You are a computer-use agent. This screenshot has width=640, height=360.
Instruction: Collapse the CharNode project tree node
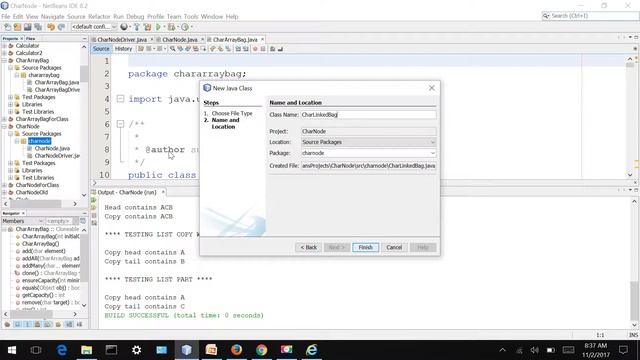(x=4, y=127)
